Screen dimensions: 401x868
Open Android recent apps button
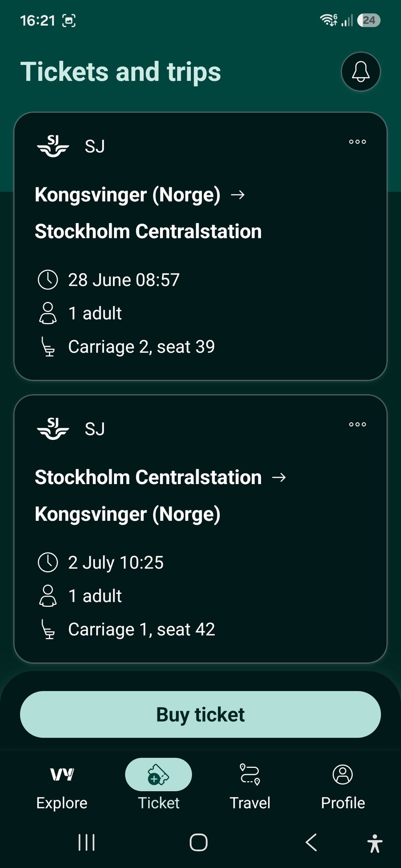[86, 842]
